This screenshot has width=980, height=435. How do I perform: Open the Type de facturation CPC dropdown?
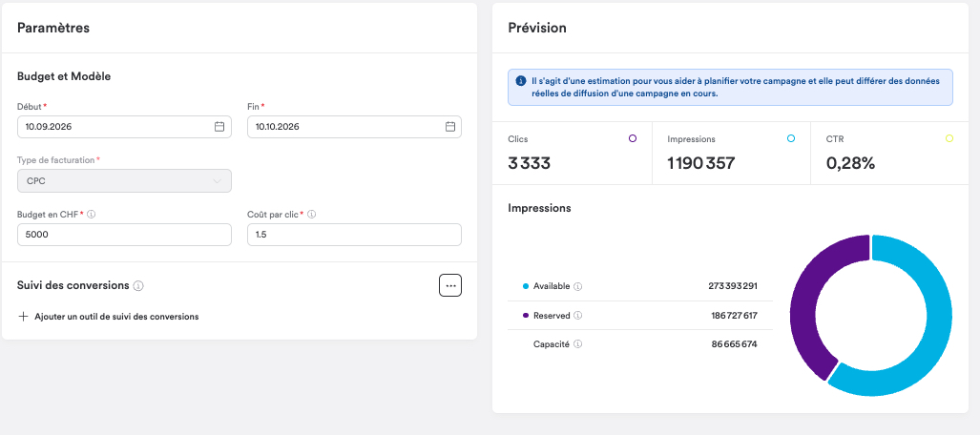[x=124, y=181]
